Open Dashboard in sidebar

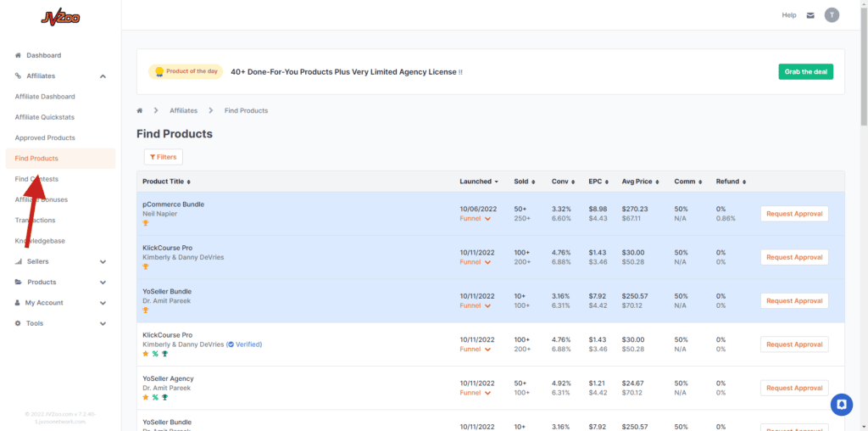pos(44,55)
